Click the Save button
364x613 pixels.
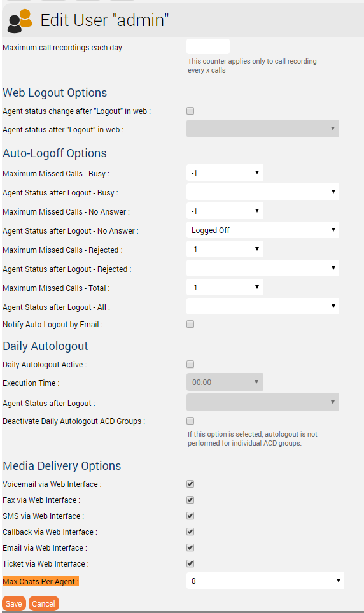14,603
